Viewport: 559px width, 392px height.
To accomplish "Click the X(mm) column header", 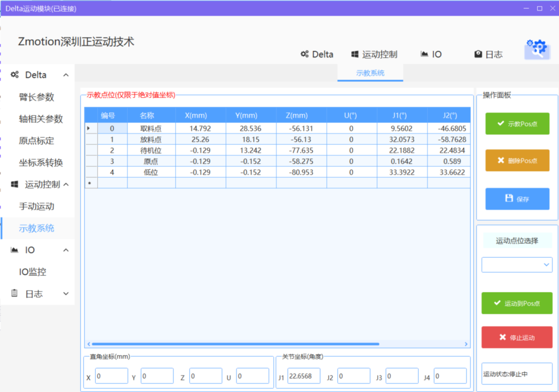I will pos(201,115).
